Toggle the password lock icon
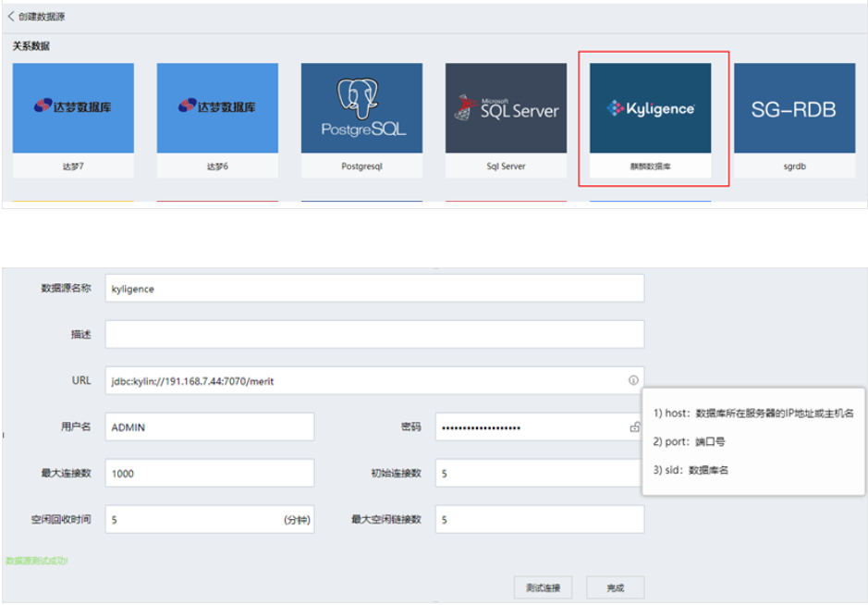This screenshot has height=605, width=868. click(x=635, y=427)
